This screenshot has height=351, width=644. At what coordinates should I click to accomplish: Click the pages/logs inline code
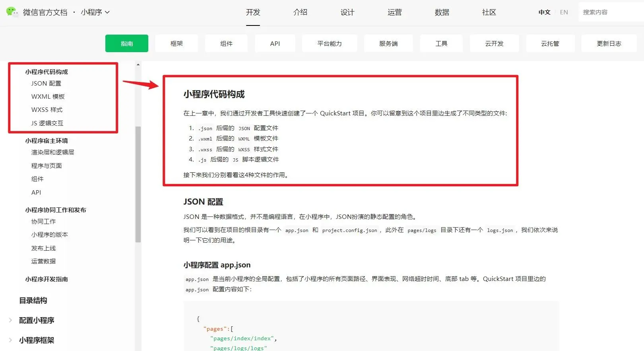click(x=422, y=230)
